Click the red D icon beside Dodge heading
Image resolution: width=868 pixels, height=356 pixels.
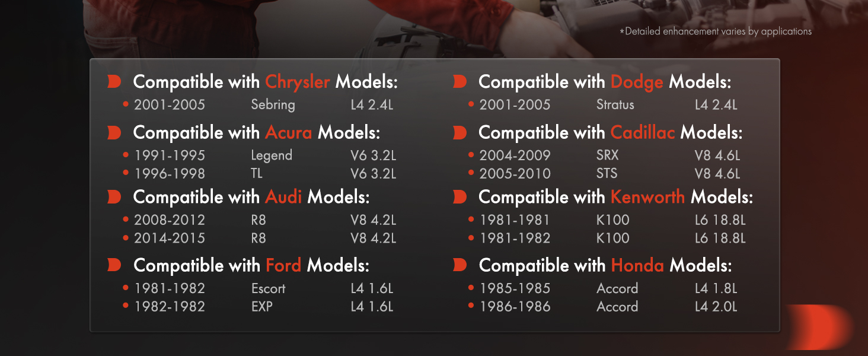[459, 82]
